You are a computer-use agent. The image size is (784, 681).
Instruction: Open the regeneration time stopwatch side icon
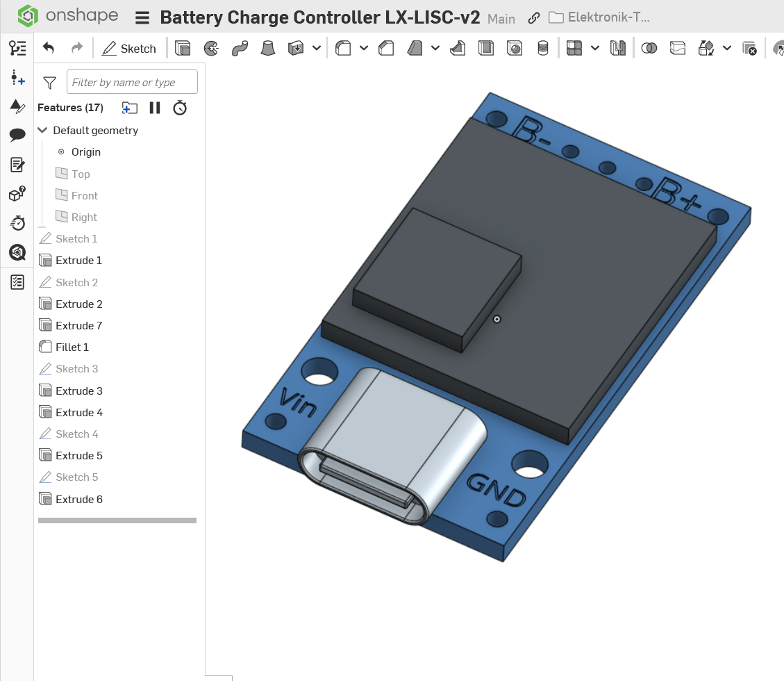[x=17, y=222]
